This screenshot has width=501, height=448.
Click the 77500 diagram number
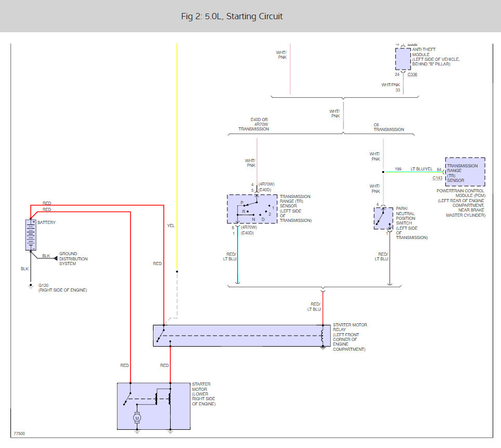pos(19,433)
